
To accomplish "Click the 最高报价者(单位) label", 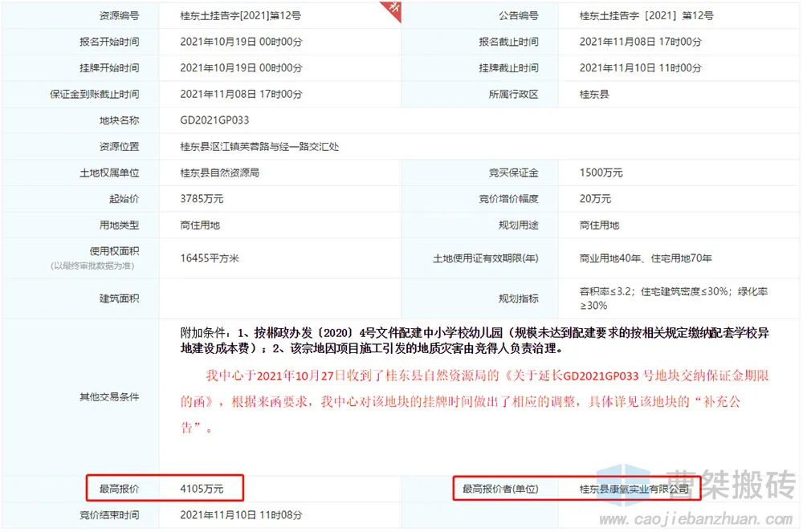I will pyautogui.click(x=500, y=489).
